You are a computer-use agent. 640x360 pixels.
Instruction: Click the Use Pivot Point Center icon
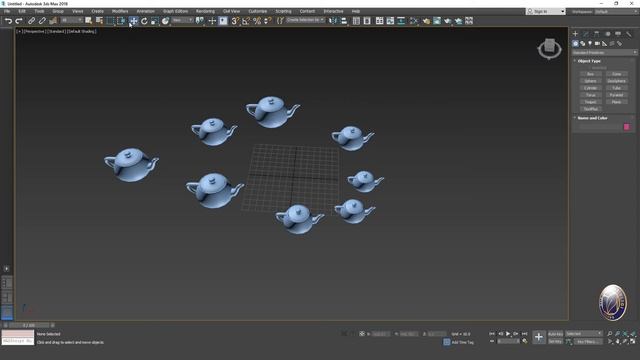(x=200, y=21)
